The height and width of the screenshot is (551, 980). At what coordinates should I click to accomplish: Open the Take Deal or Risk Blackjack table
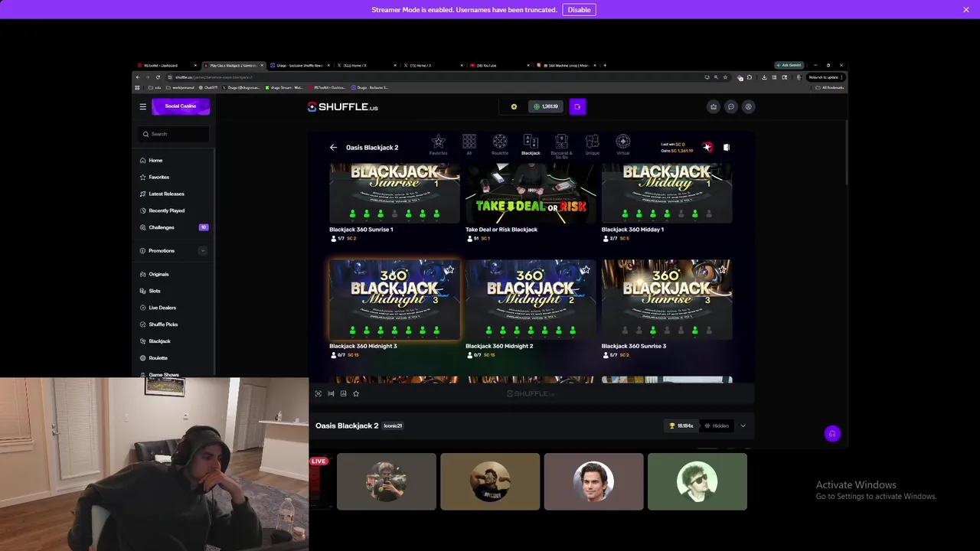tap(531, 193)
